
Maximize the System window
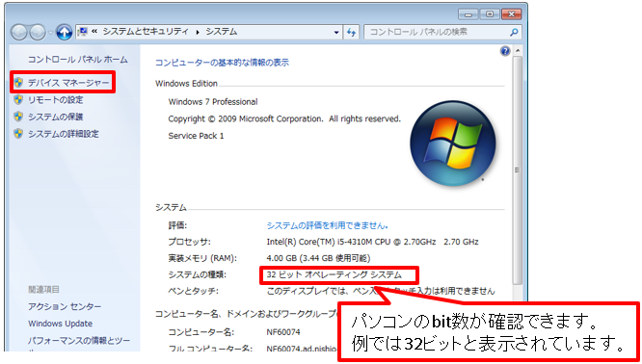pyautogui.click(x=490, y=14)
